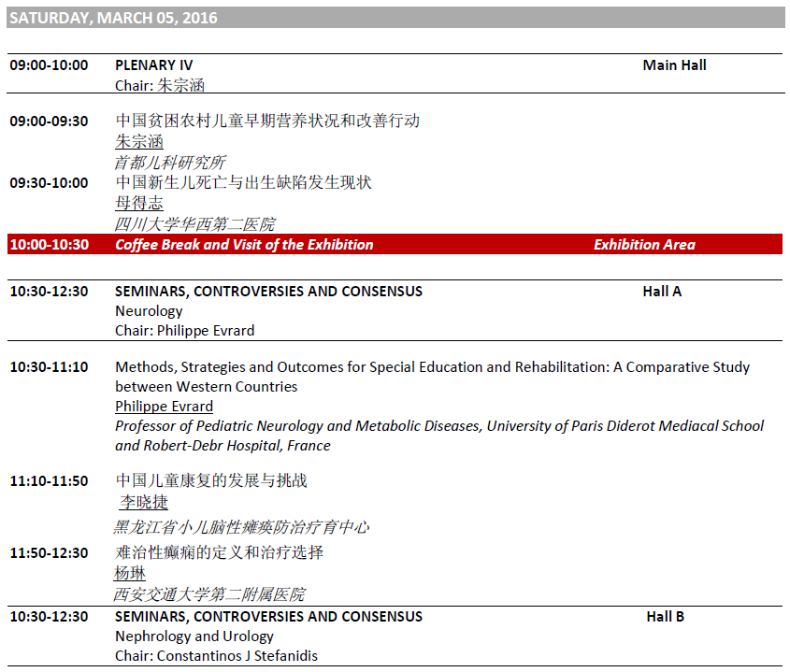Open underlined speaker name '母得志'
790x672 pixels.
[x=139, y=203]
